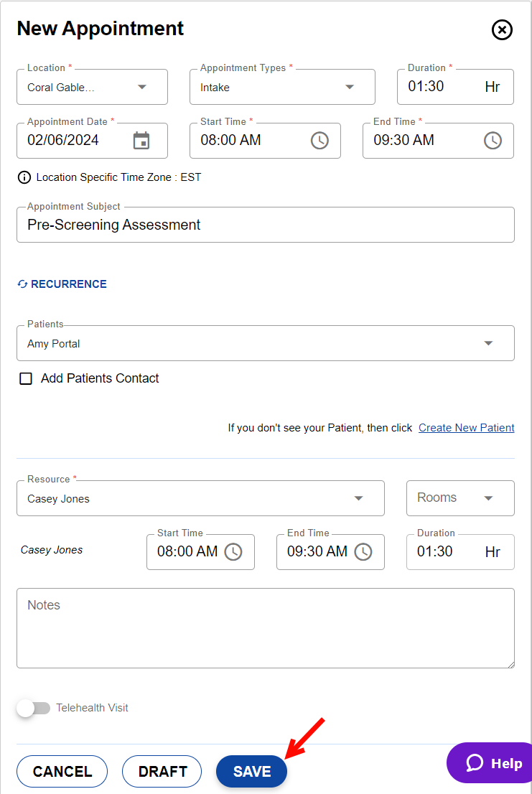Click the Cancel button
Image resolution: width=532 pixels, height=794 pixels.
coord(62,772)
